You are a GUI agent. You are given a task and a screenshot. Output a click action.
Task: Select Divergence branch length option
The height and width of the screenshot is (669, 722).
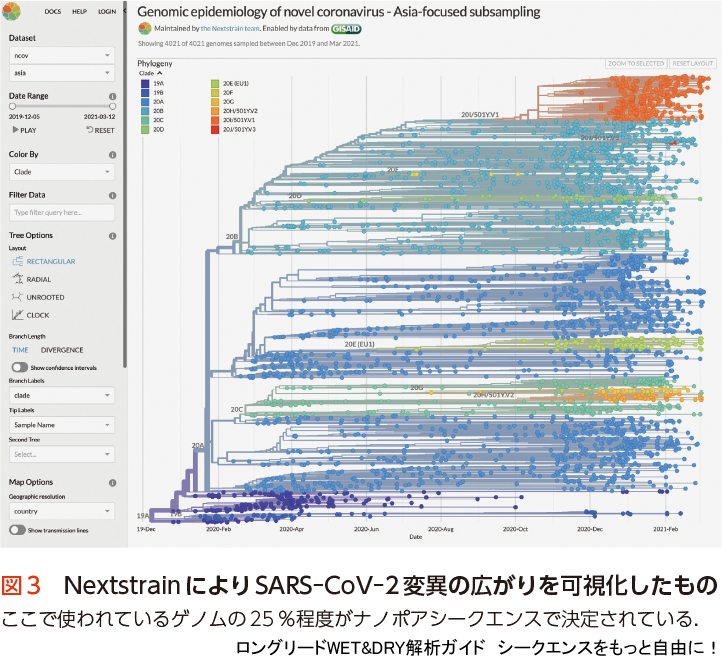click(62, 350)
